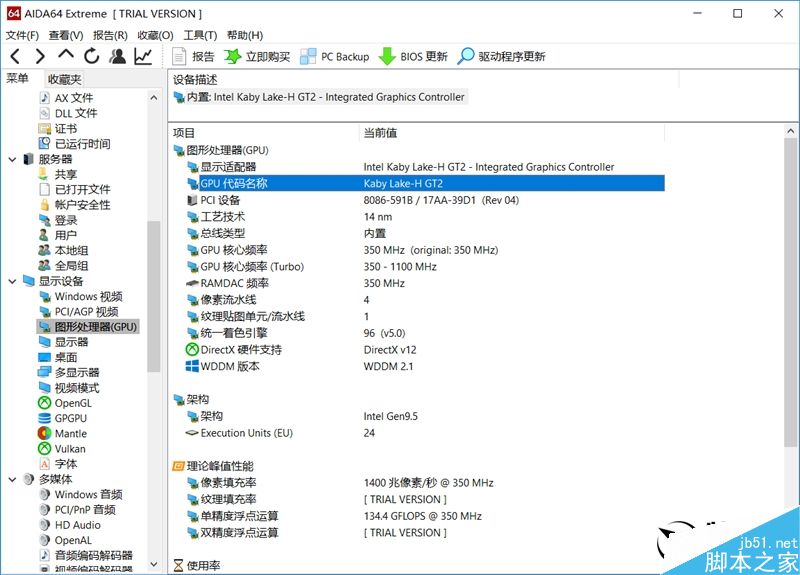Collapse the 多媒体 tree node
The width and height of the screenshot is (800, 575).
click(12, 479)
